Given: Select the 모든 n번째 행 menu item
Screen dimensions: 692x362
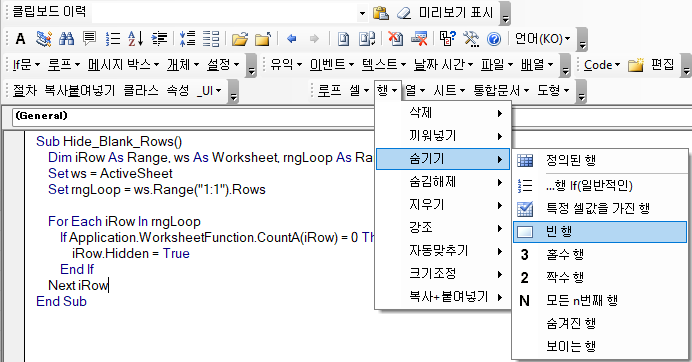Looking at the screenshot, I should (600, 300).
